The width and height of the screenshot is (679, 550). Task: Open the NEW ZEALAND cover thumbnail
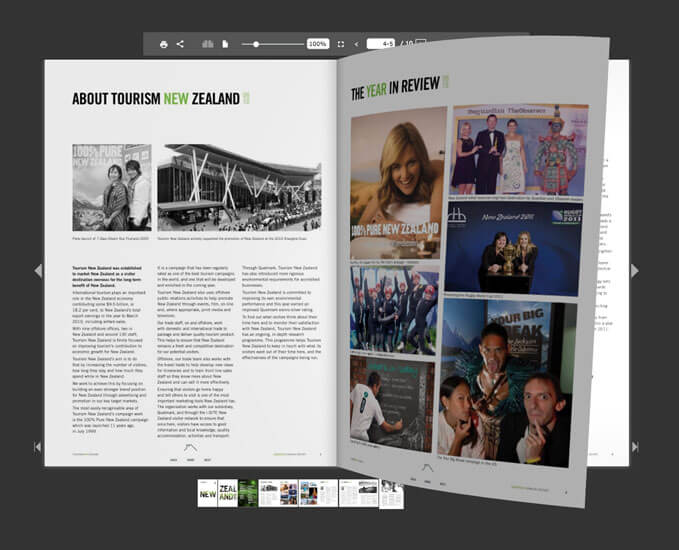pos(207,493)
